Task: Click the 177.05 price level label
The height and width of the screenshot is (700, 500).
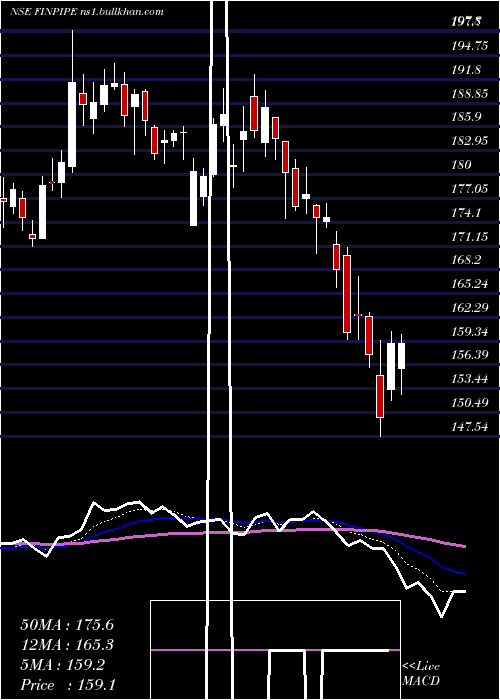Action: tap(469, 188)
